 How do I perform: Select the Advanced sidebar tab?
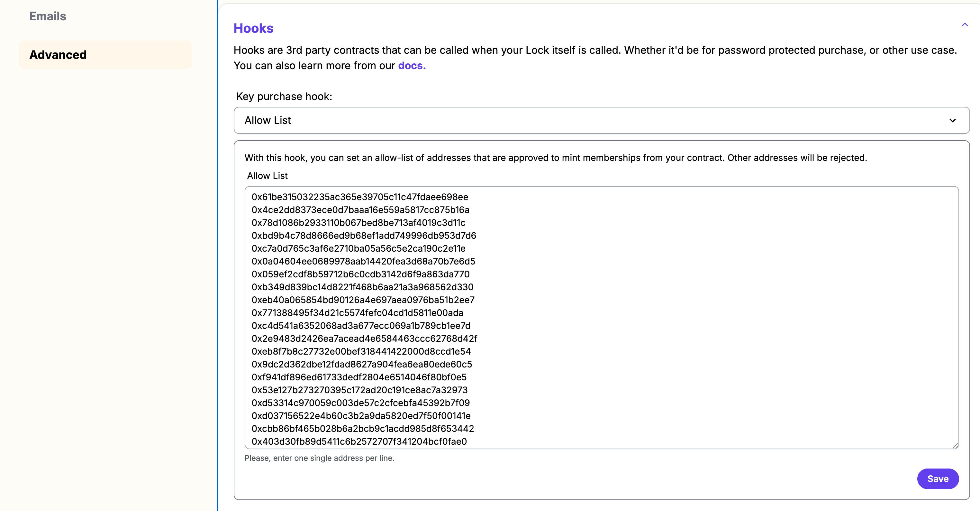pyautogui.click(x=105, y=54)
